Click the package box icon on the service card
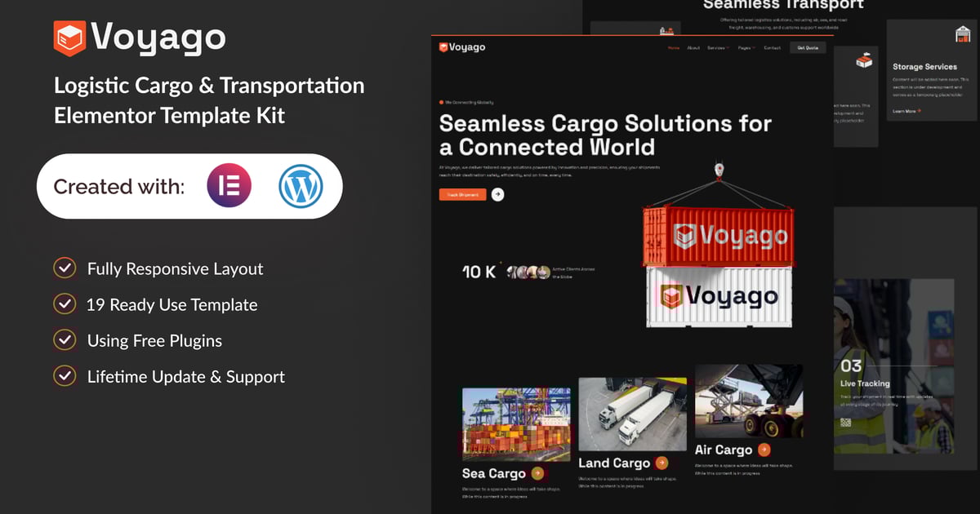The height and width of the screenshot is (514, 980). pyautogui.click(x=864, y=60)
